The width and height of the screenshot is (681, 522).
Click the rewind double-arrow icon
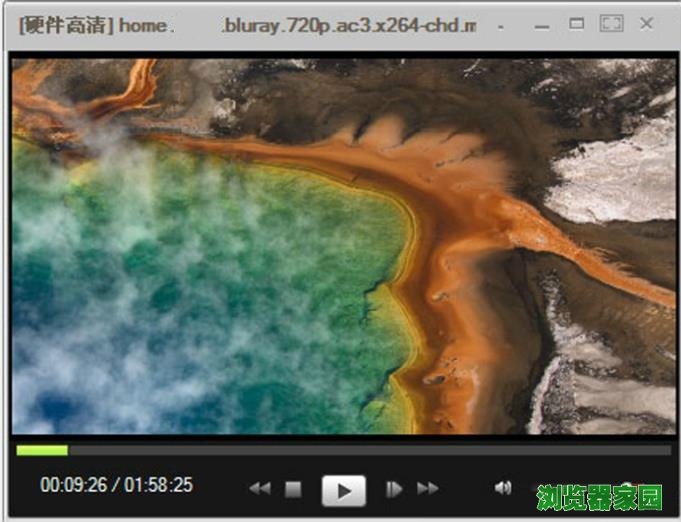click(260, 489)
